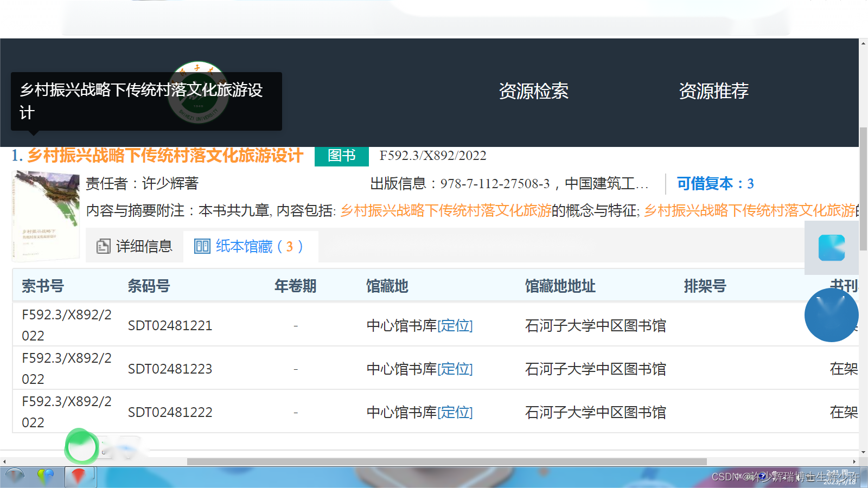Click call number F592.3/X892/2022 in SDT02481223 row
The image size is (868, 488).
click(66, 368)
